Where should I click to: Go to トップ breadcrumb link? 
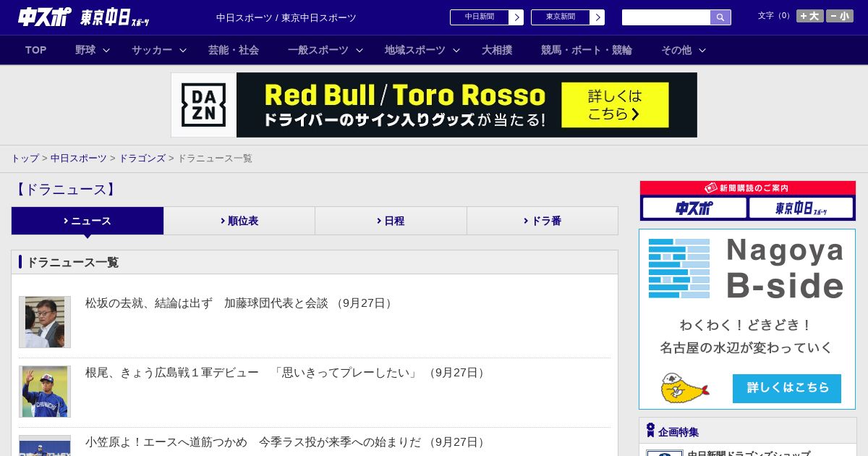(x=25, y=158)
